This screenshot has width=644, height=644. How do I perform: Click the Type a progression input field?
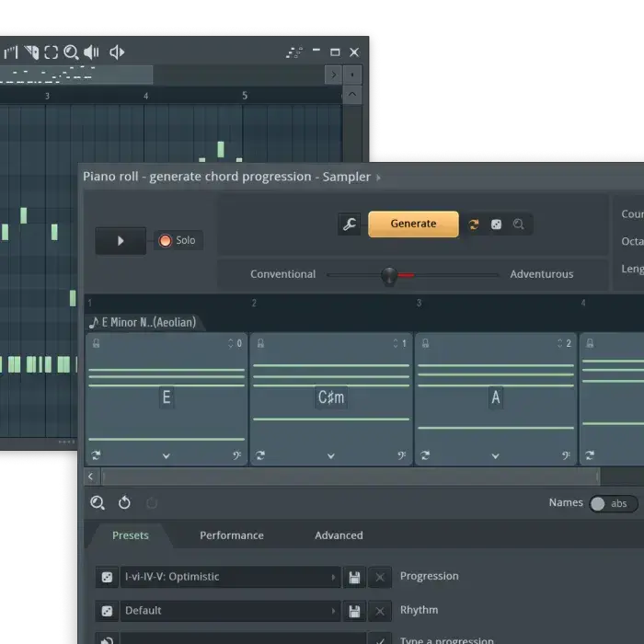click(243, 639)
